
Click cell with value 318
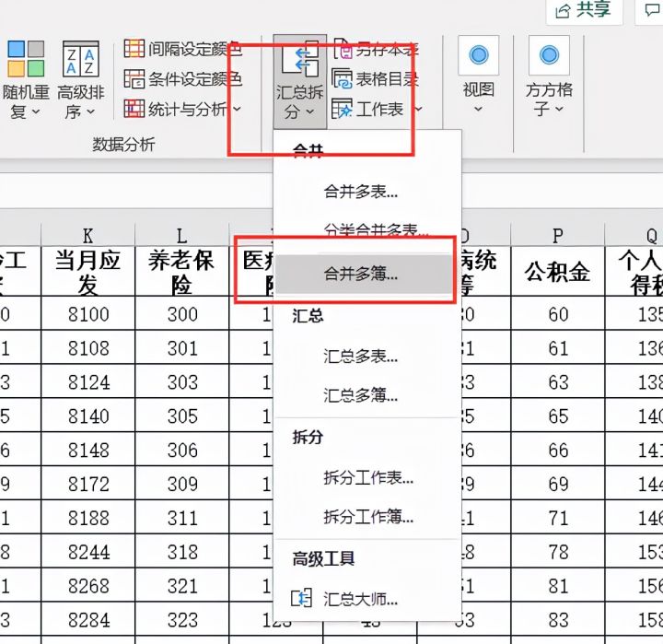(x=181, y=552)
